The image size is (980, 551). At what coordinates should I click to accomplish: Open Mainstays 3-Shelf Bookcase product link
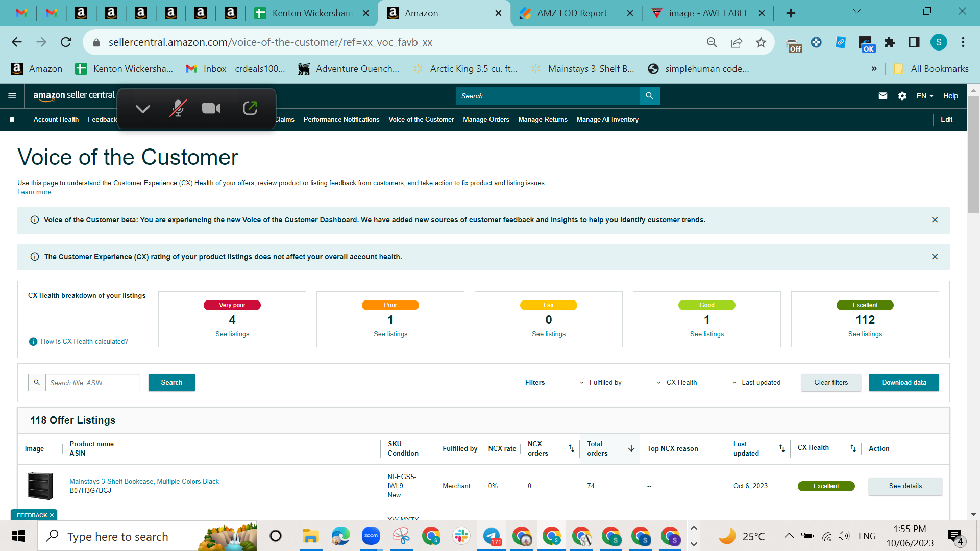144,482
